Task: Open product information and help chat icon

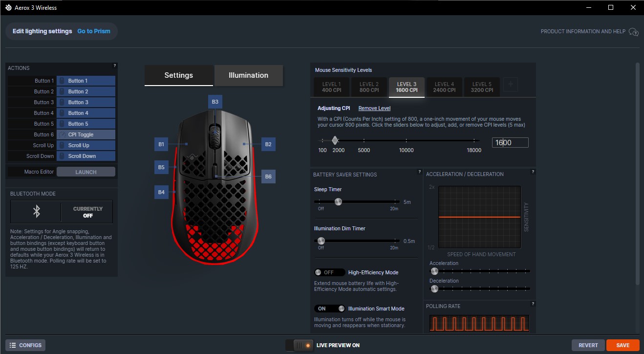Action: pyautogui.click(x=634, y=32)
